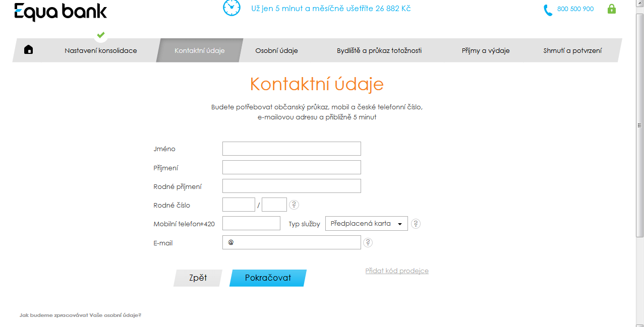This screenshot has height=327, width=644.
Task: Click the green checkmark above Nastavení konsolidace
Action: click(x=100, y=35)
